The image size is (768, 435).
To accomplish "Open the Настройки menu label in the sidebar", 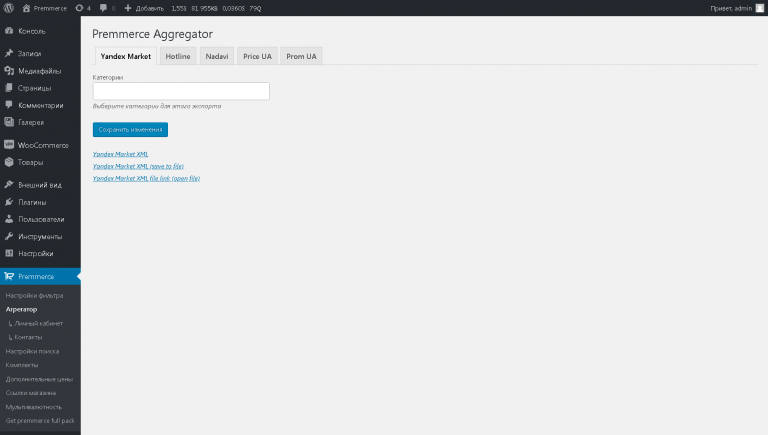I will (36, 254).
